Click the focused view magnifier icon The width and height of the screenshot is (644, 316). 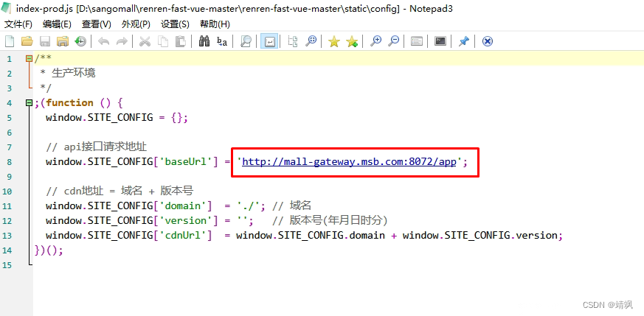coord(311,41)
